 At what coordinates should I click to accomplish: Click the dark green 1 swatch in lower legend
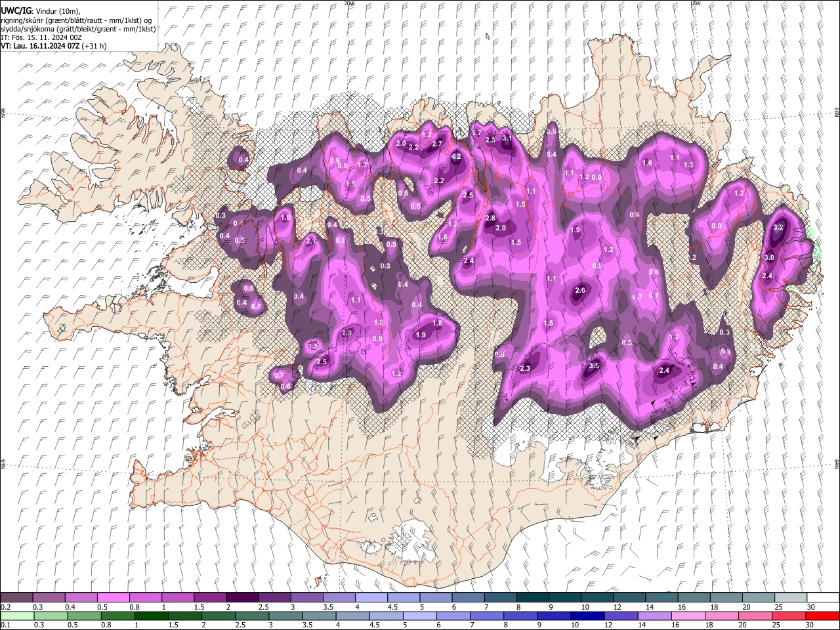click(x=152, y=616)
